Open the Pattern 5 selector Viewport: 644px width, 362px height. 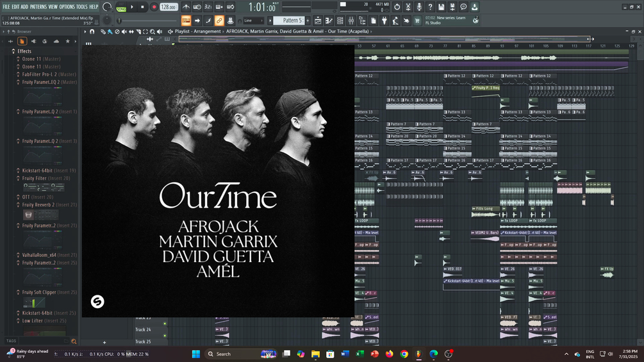point(289,21)
